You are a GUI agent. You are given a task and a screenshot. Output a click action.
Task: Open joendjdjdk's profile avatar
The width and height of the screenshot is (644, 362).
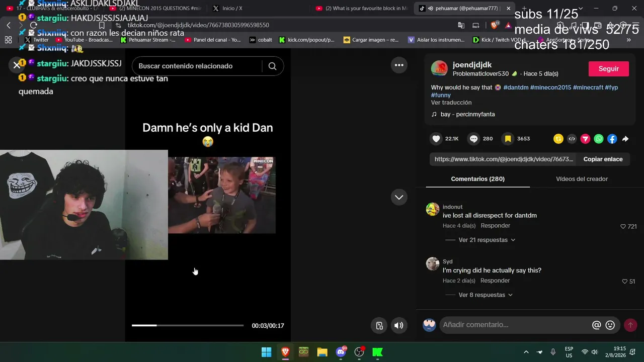click(439, 69)
